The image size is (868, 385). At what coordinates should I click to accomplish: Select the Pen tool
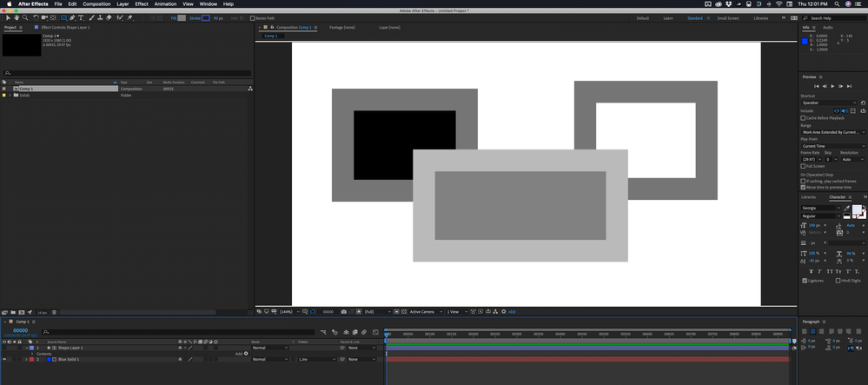coord(72,17)
